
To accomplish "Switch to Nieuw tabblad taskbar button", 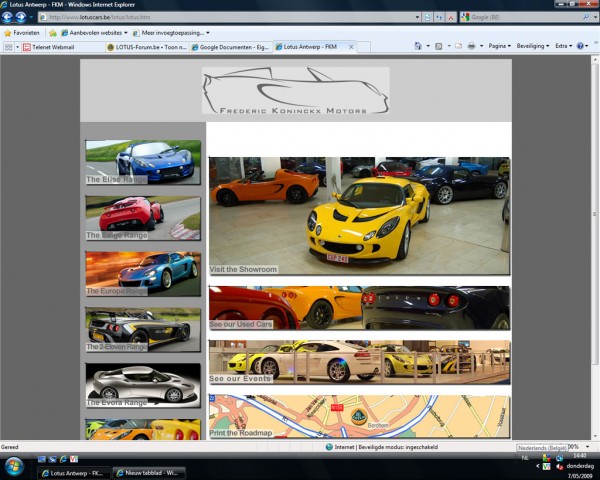I will pyautogui.click(x=149, y=473).
